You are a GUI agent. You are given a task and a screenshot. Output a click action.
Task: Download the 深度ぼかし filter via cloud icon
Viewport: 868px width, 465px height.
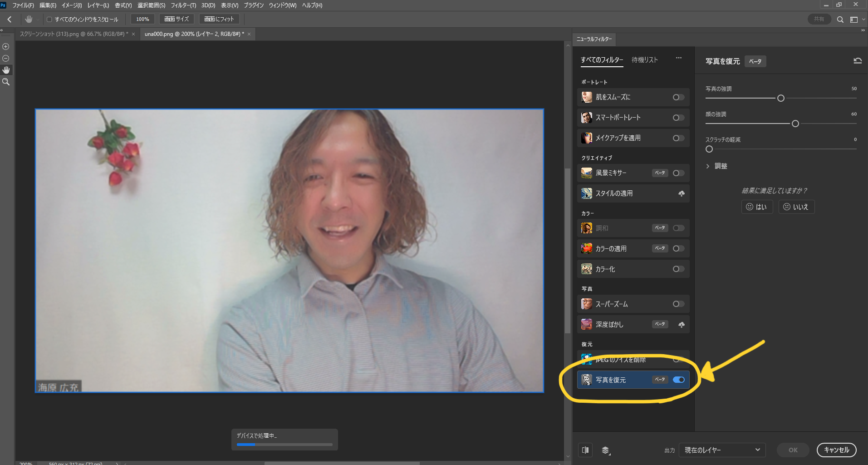point(681,324)
